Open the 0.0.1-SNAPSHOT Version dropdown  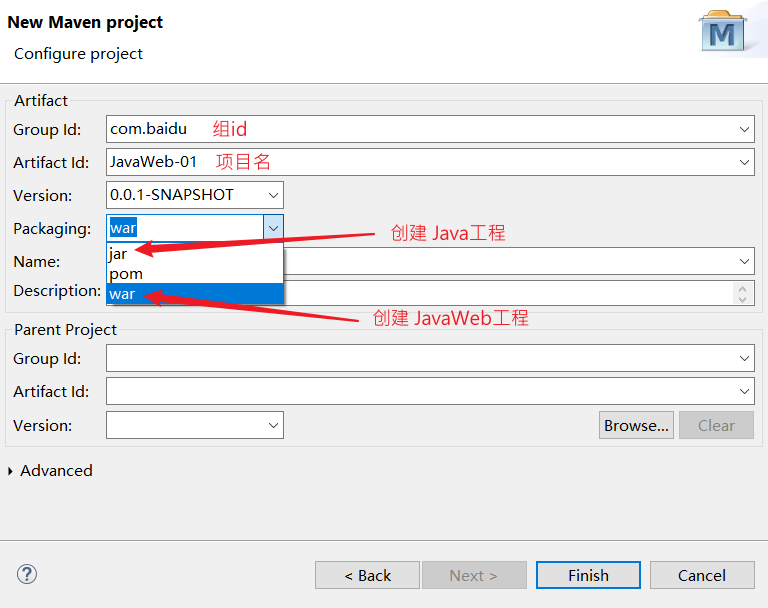273,195
